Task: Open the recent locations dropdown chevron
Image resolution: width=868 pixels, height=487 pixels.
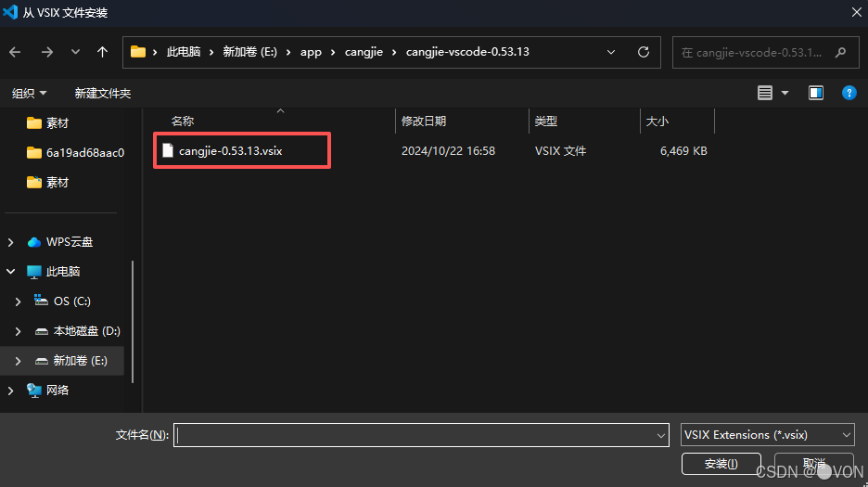Action: (75, 52)
